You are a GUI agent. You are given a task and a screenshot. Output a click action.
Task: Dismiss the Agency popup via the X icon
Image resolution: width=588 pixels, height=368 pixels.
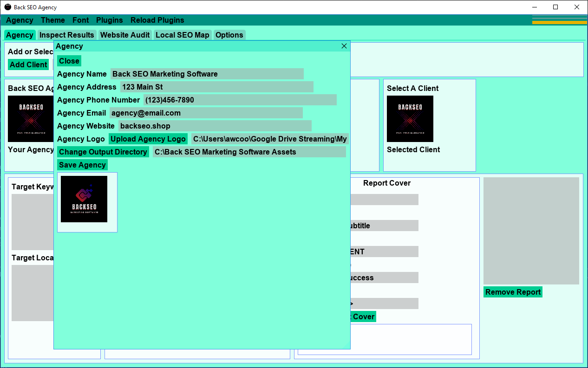(344, 46)
